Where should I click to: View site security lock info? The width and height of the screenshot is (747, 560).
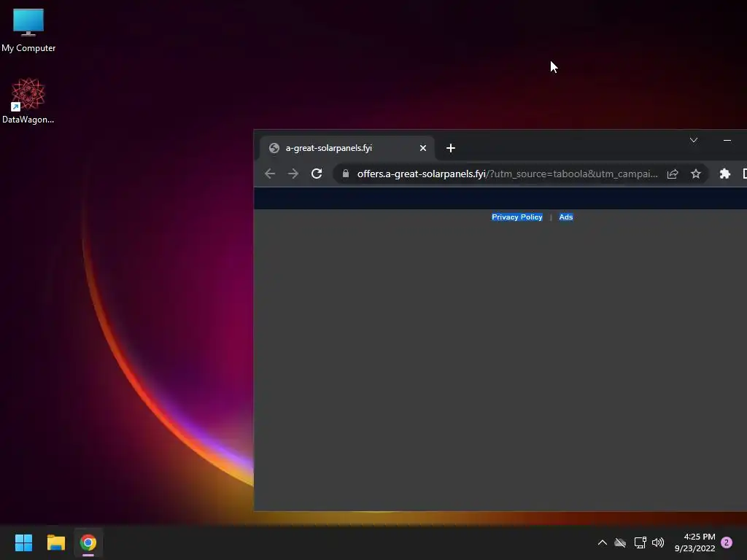tap(346, 174)
